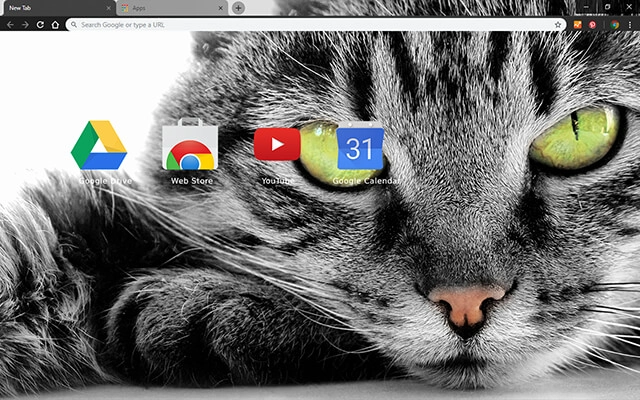640x400 pixels.
Task: Click the red Pinterest extension icon
Action: click(x=592, y=25)
